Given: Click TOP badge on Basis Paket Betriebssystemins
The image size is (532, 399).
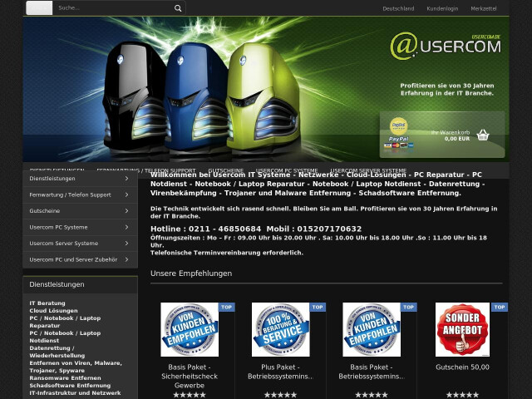Looking at the screenshot, I should [x=408, y=307].
